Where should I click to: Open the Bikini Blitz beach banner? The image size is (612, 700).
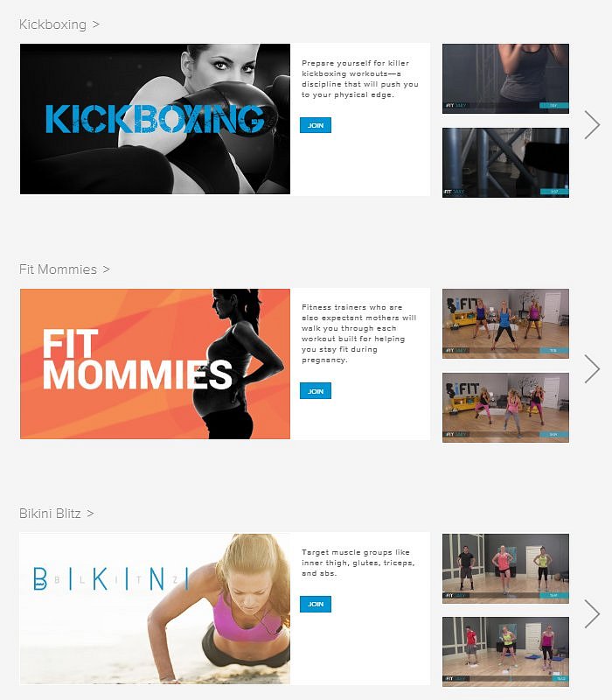(x=156, y=608)
